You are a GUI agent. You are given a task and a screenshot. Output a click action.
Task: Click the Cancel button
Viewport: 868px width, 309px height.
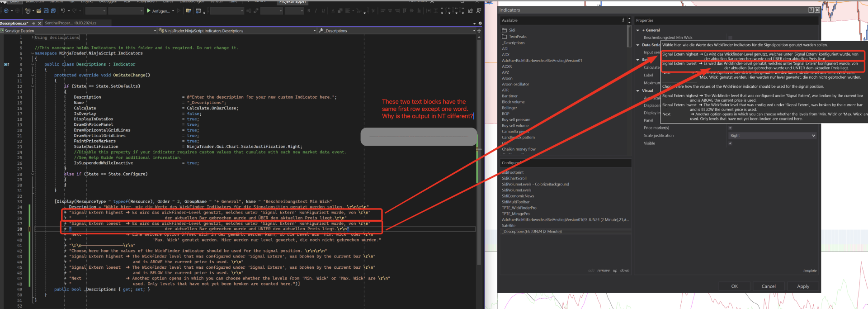(x=769, y=286)
